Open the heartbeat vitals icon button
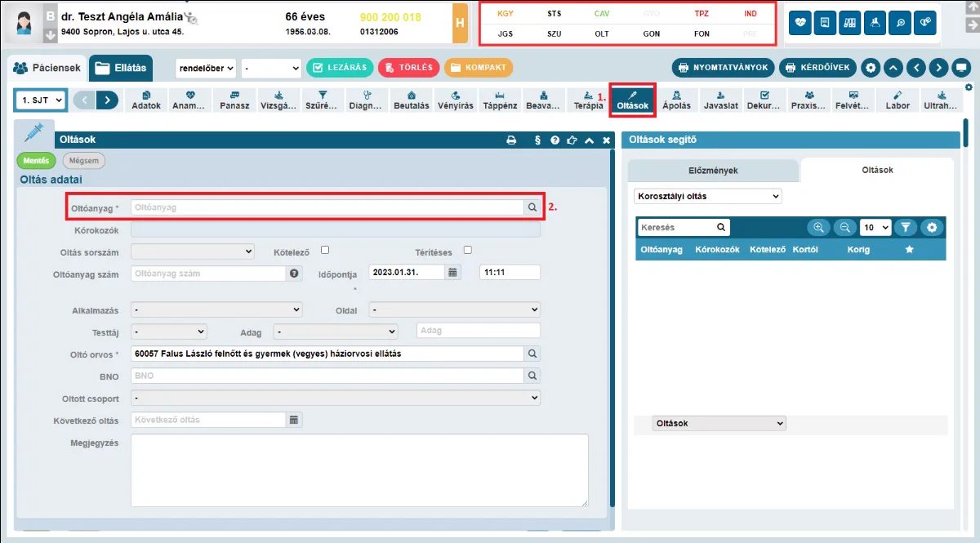 (801, 24)
